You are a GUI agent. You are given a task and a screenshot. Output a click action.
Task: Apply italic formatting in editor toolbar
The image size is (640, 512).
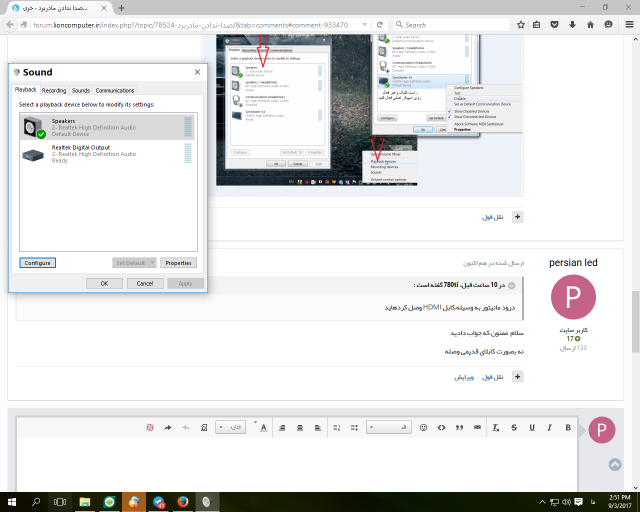pyautogui.click(x=549, y=427)
